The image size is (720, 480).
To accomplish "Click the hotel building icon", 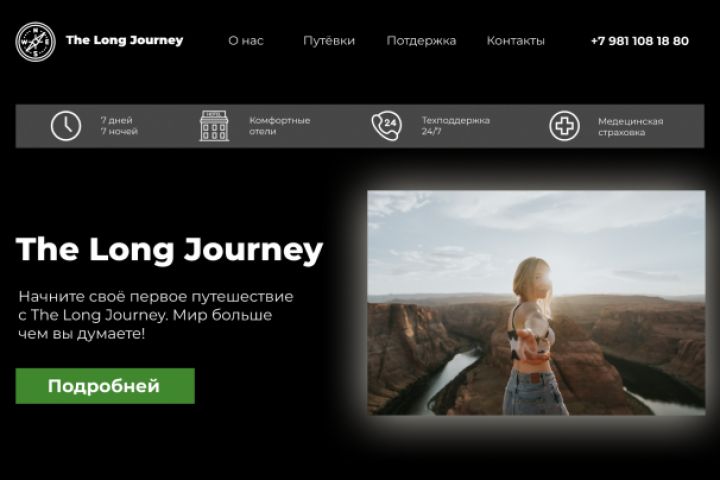I will point(214,125).
